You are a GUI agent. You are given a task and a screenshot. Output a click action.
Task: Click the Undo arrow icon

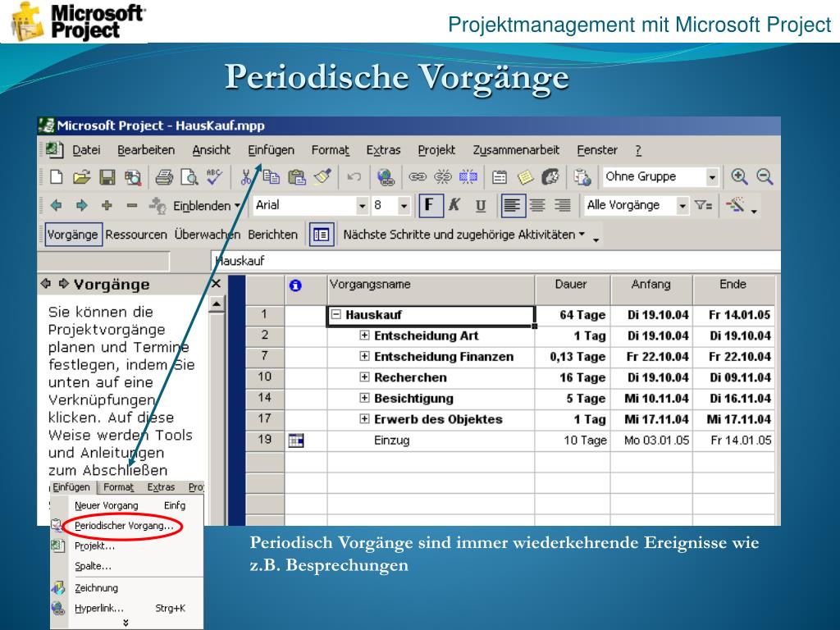coord(354,177)
